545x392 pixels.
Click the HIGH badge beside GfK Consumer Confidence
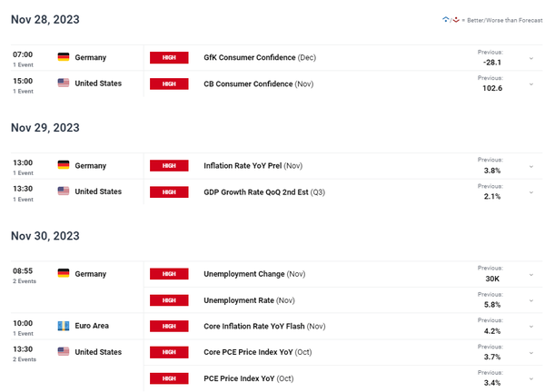pyautogui.click(x=169, y=57)
